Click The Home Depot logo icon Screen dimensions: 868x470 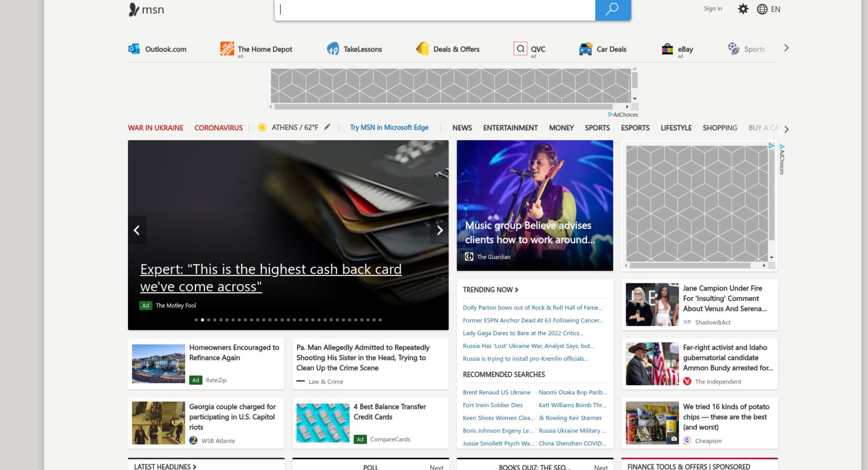tap(227, 48)
